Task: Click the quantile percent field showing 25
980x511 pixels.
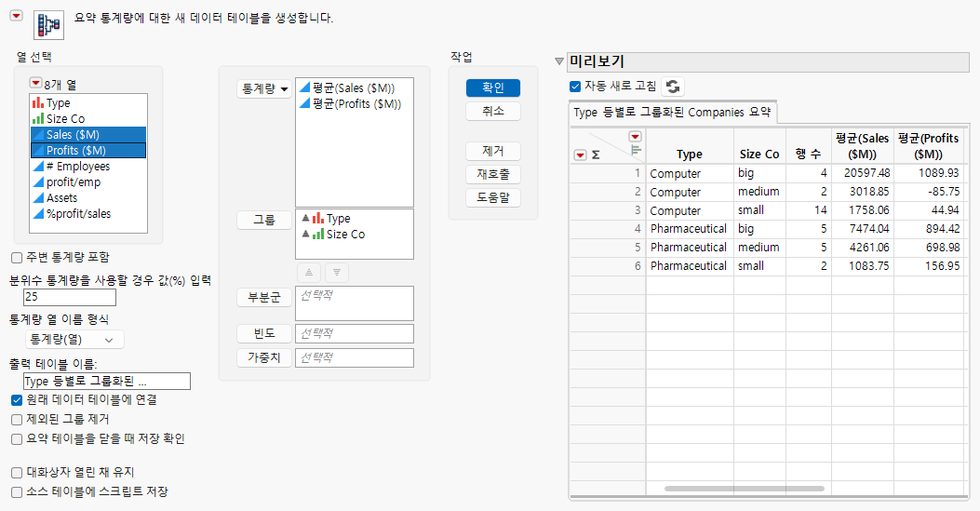Action: 70,297
